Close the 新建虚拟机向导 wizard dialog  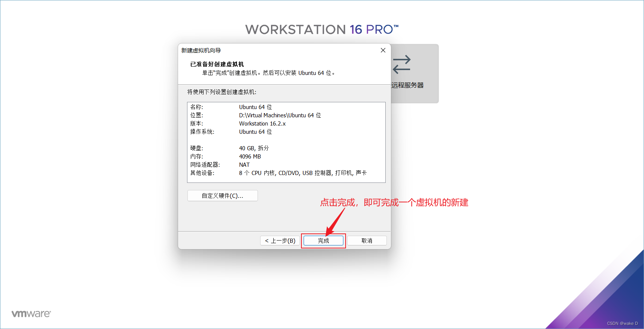[x=383, y=50]
